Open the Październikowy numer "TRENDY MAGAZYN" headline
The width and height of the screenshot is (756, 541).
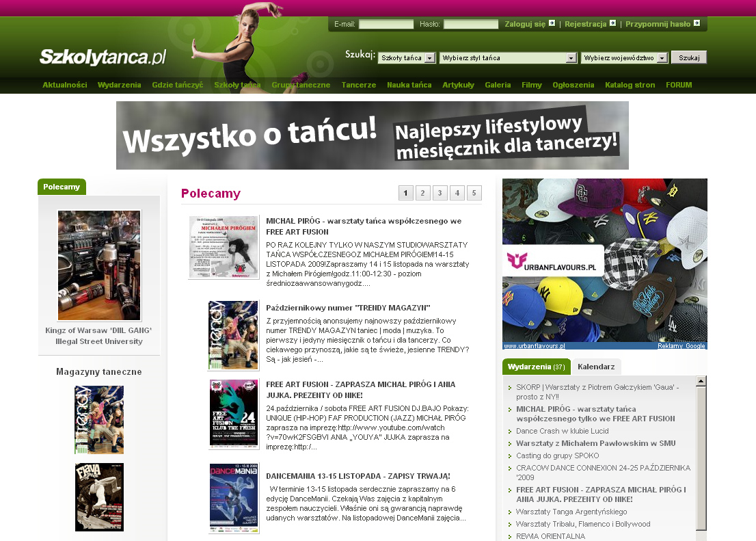click(x=348, y=308)
